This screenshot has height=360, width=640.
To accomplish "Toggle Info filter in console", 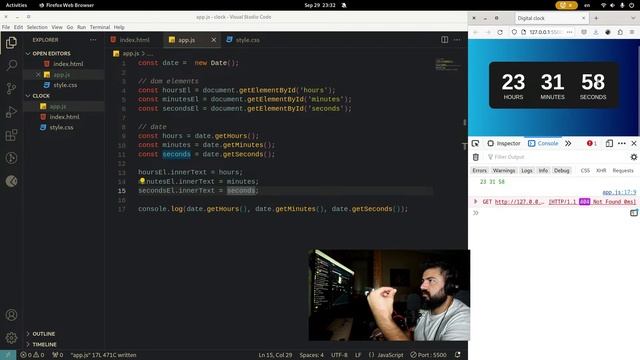I will coord(543,171).
